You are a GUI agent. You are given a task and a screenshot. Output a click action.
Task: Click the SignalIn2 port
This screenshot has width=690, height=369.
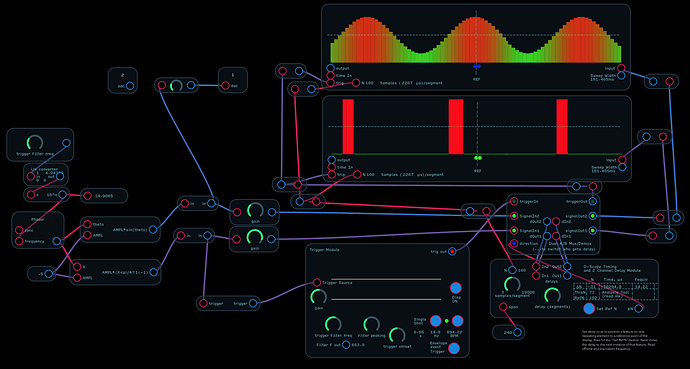[x=514, y=216]
